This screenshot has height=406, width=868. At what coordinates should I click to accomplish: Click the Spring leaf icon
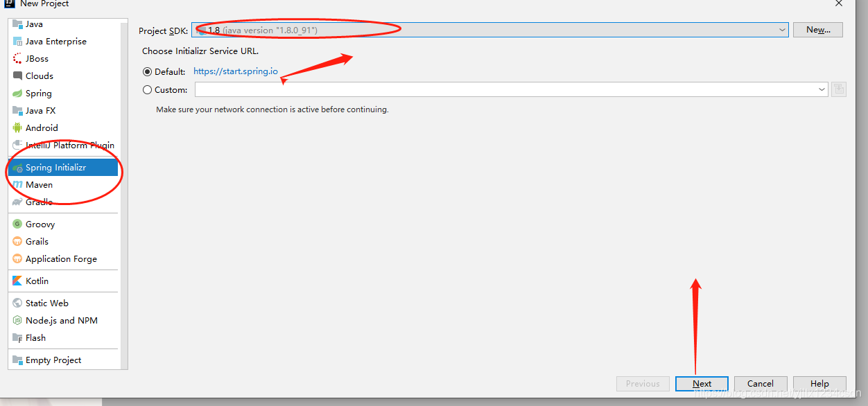[18, 94]
